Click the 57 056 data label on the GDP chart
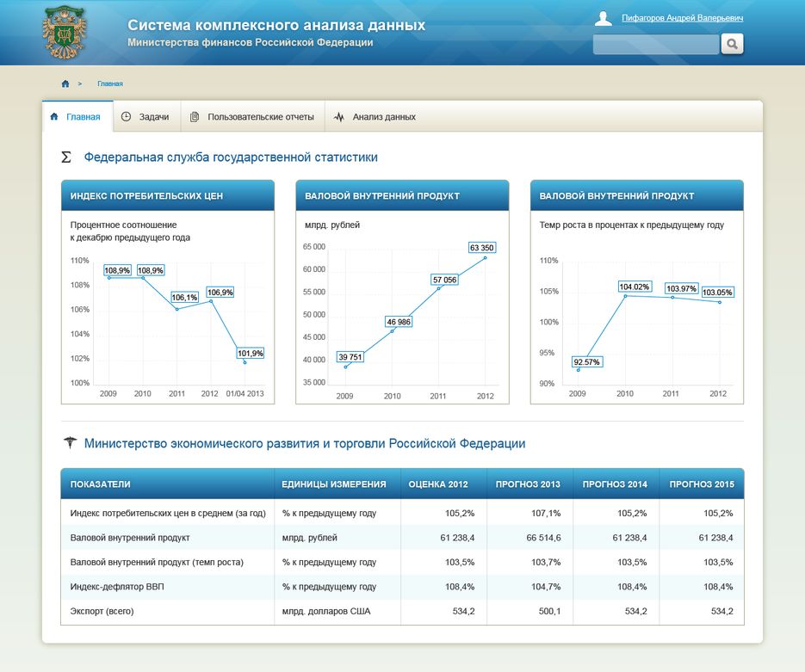 pos(444,280)
